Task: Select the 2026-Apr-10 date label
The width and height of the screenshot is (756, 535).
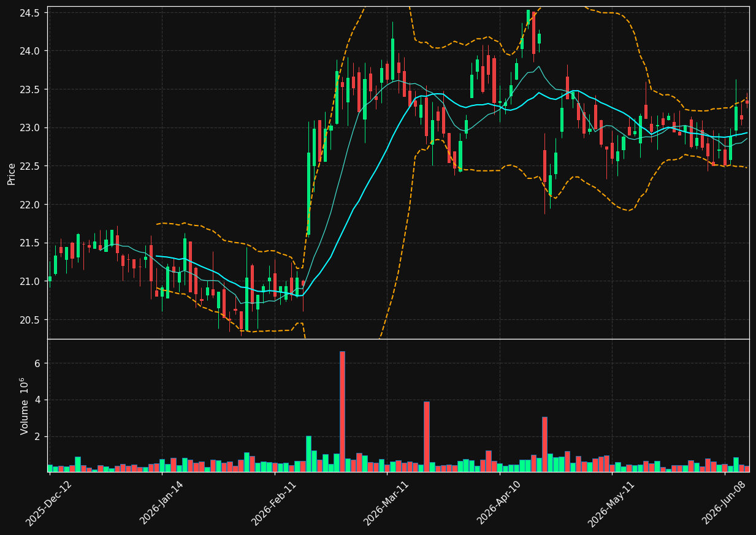Action: pos(499,504)
